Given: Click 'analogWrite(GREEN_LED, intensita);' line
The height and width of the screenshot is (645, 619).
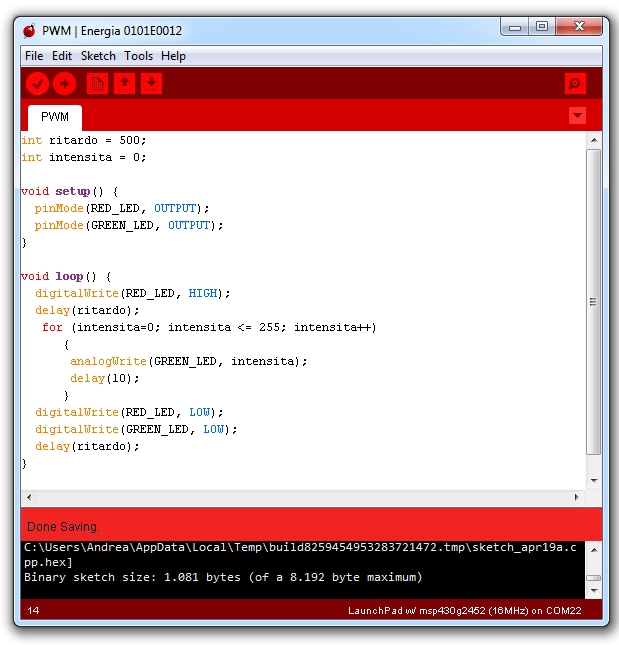Looking at the screenshot, I should coord(188,362).
